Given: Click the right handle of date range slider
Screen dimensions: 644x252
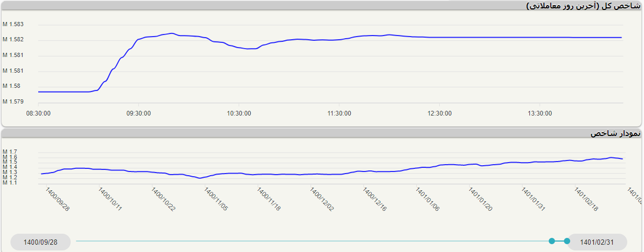Looking at the screenshot, I should [567, 241].
